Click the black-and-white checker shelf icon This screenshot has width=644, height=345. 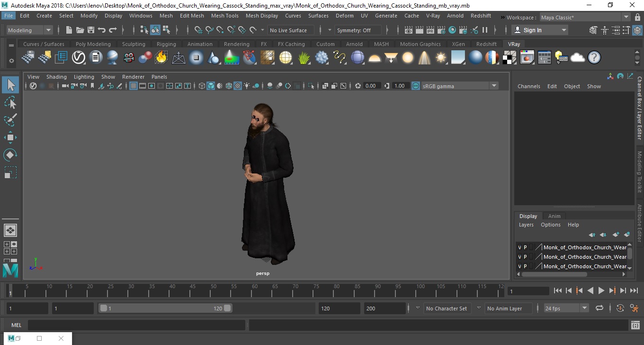coord(510,58)
